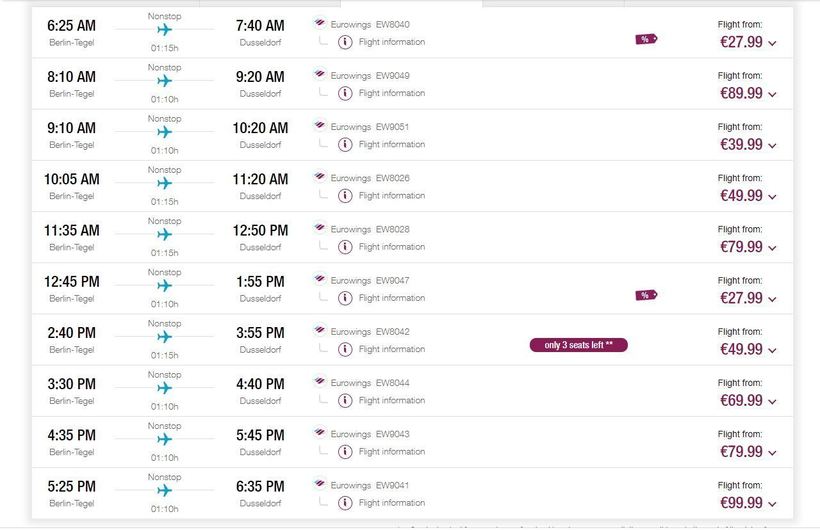
Task: Click airplane icon on 10:05 AM flight
Action: [x=165, y=183]
